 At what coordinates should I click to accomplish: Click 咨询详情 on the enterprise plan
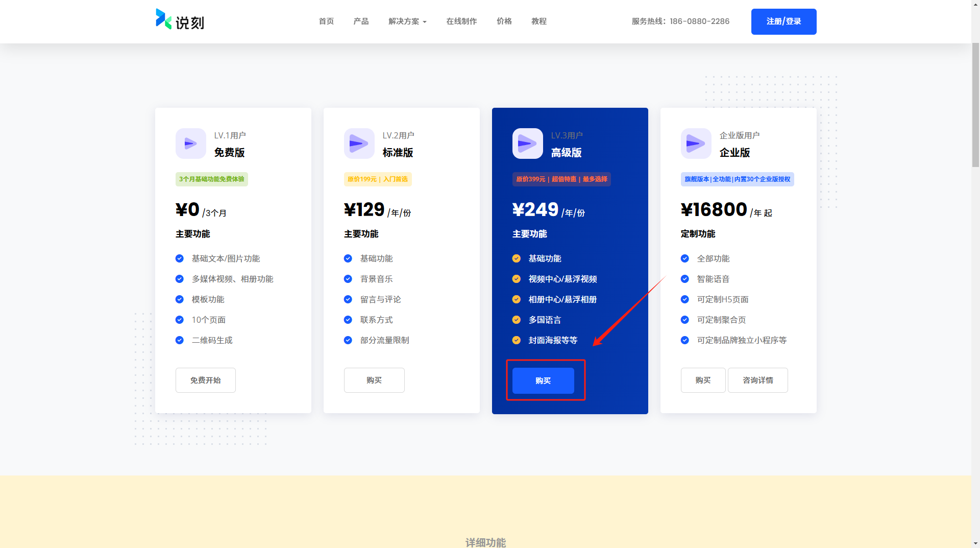pyautogui.click(x=757, y=380)
